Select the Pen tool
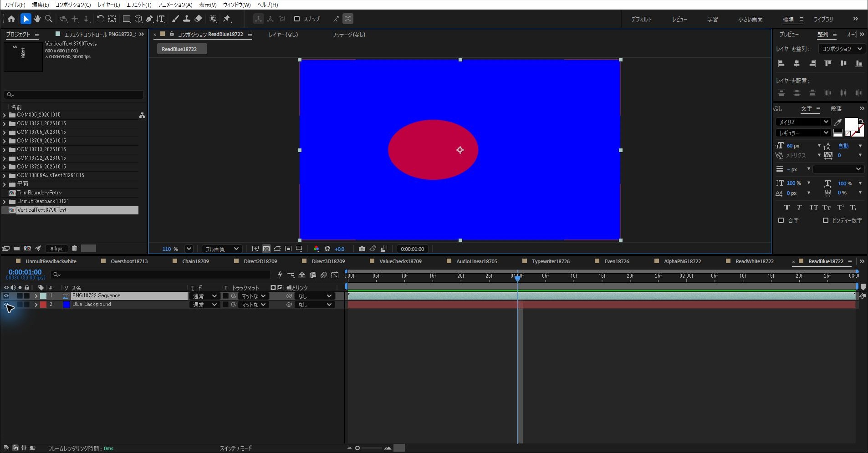Viewport: 868px width, 453px height. pos(149,19)
